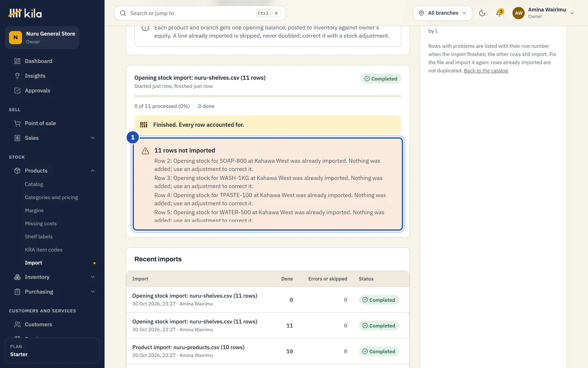Click the AW avatar
Screen dimensions: 588x368
pyautogui.click(x=519, y=13)
